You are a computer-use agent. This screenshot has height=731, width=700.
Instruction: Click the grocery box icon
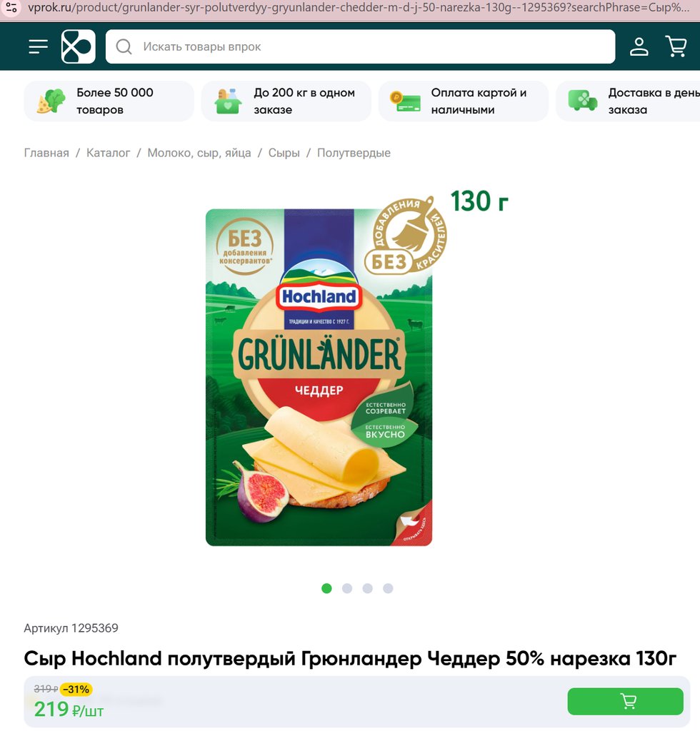[228, 101]
